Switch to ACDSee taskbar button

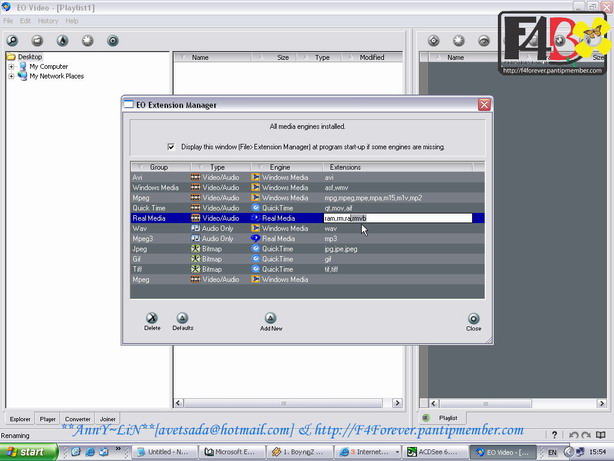(433, 452)
